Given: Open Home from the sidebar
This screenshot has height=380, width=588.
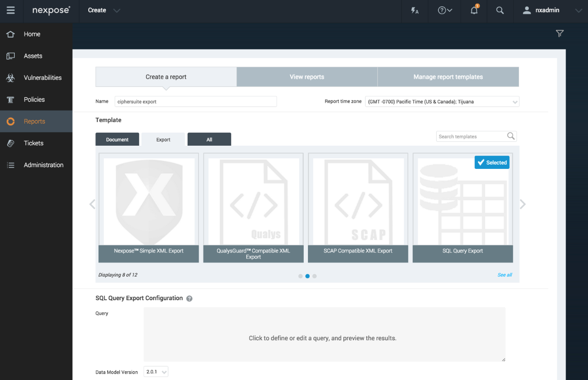Looking at the screenshot, I should pos(32,34).
